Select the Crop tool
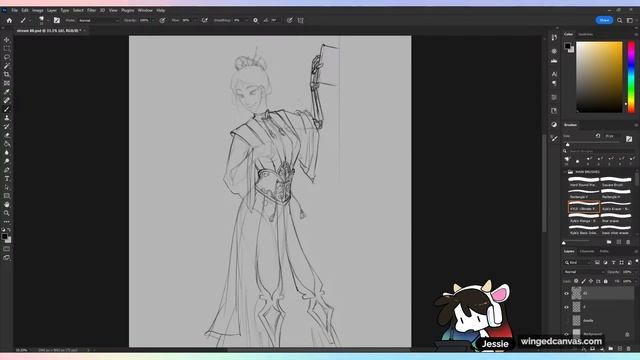640x360 pixels. 7,74
